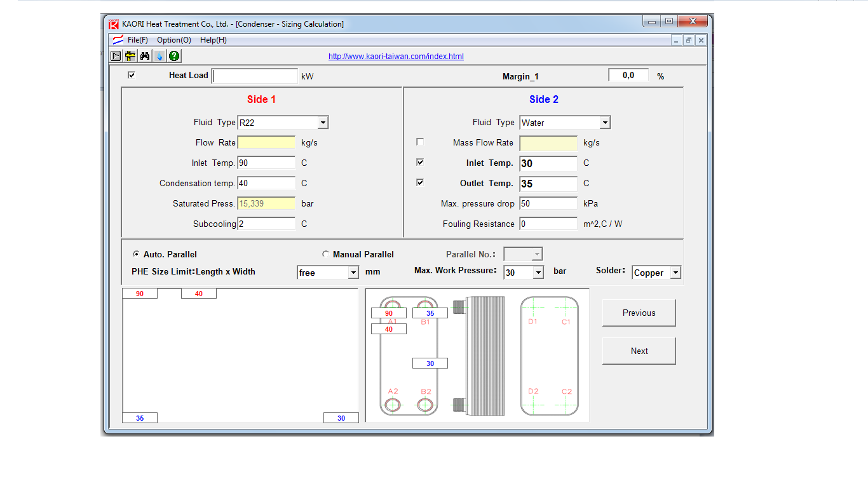The width and height of the screenshot is (868, 488).
Task: Click the Side 2 Mass Flow Rate field
Action: point(548,143)
